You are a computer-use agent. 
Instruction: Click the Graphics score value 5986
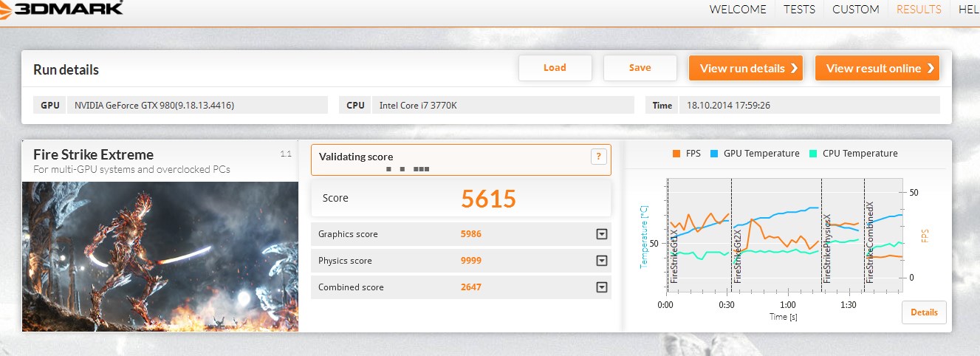point(471,234)
